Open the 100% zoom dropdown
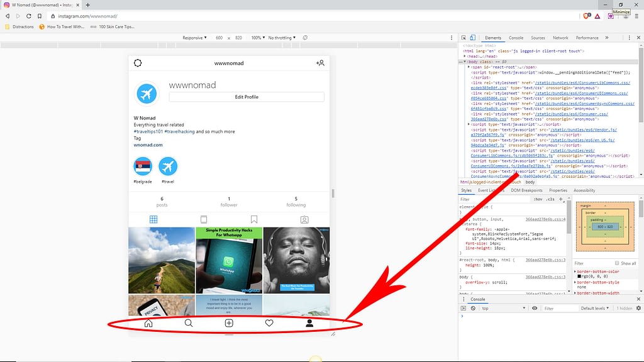 pyautogui.click(x=258, y=38)
